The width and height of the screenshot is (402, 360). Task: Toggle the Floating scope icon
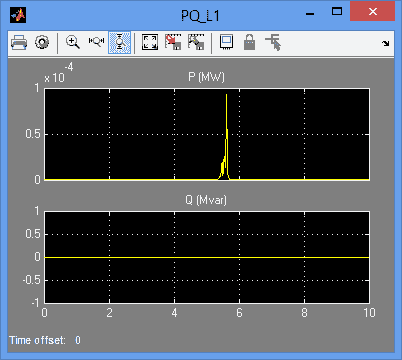click(x=227, y=42)
